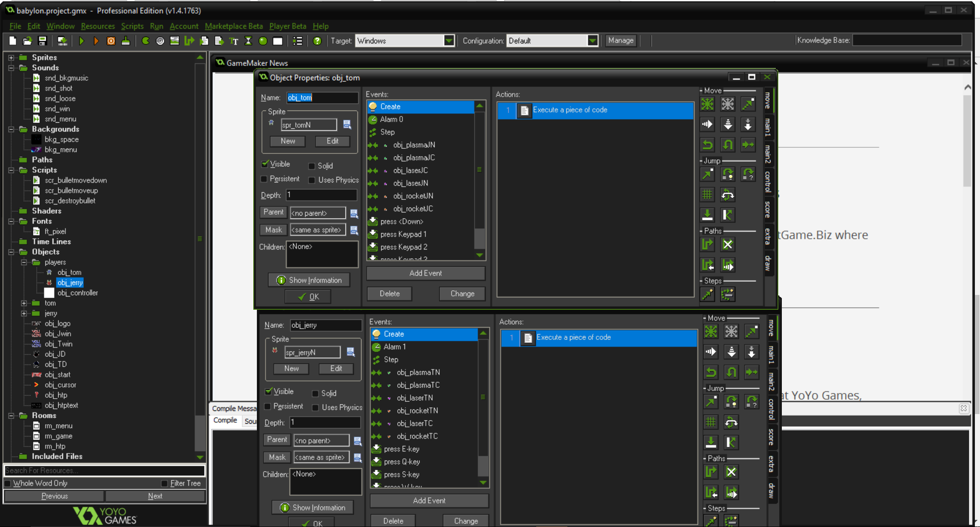Pick the Jump to Random action in obj_tom window
The width and height of the screenshot is (980, 527).
pyautogui.click(x=748, y=174)
